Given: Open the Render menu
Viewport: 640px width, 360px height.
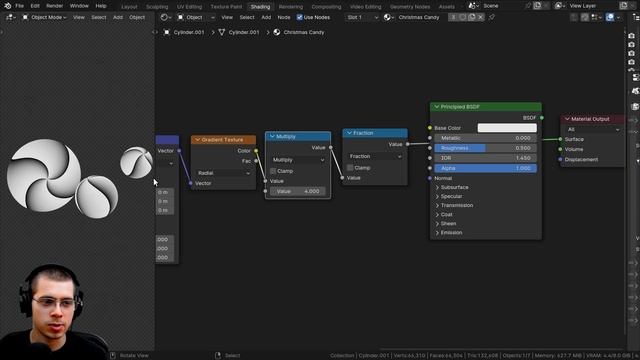Looking at the screenshot, I should coord(54,6).
